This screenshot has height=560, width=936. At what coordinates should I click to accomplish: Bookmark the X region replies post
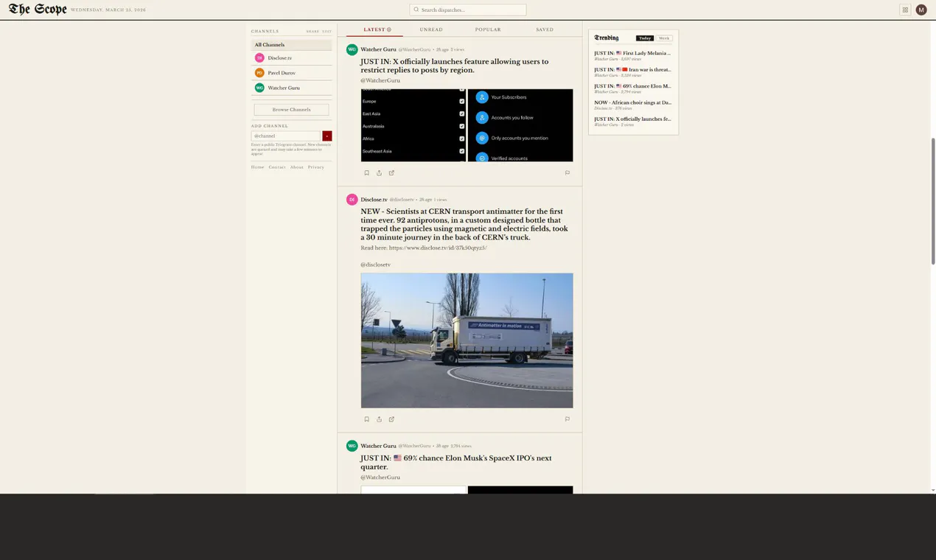click(366, 173)
